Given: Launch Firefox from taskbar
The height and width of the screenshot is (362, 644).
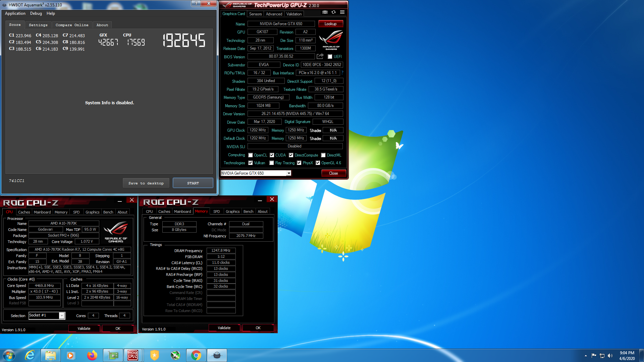Looking at the screenshot, I should pos(92,355).
